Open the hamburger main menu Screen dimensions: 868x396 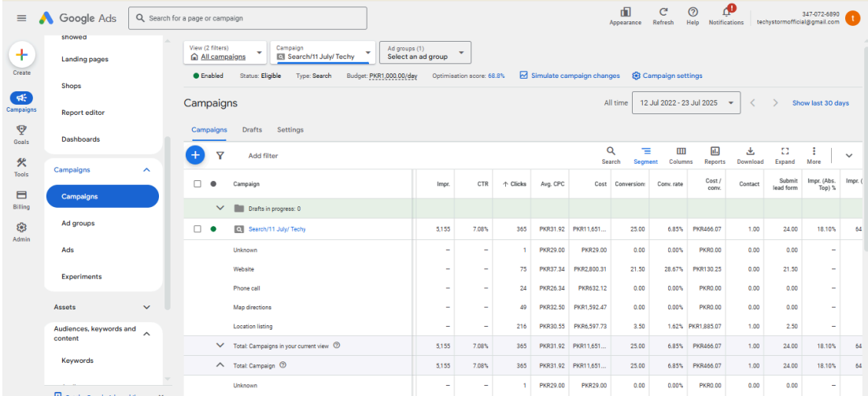coord(21,18)
